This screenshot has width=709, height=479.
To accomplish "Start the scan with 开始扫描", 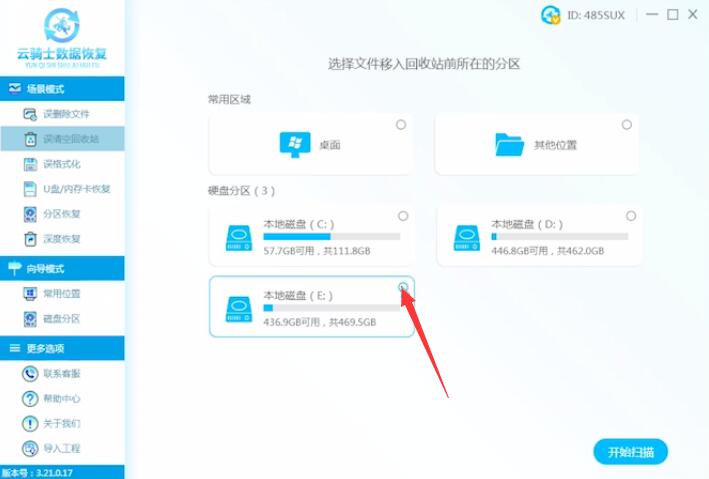I will point(630,452).
